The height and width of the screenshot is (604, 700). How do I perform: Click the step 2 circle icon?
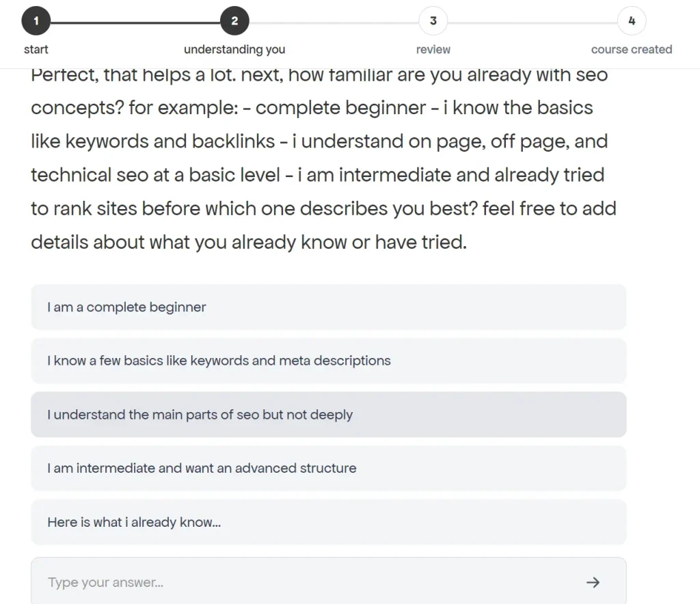tap(234, 21)
